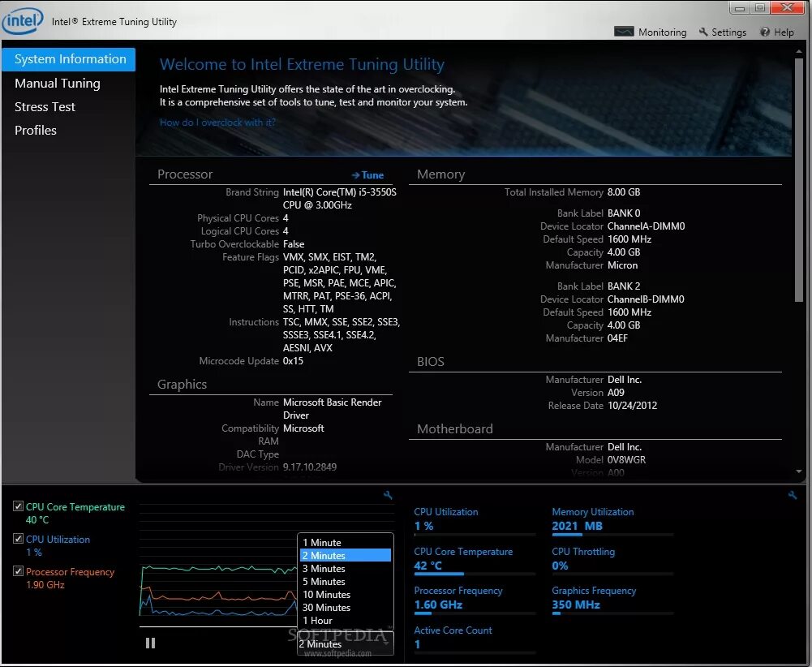This screenshot has height=667, width=812.
Task: Click the Settings text label
Action: [728, 32]
